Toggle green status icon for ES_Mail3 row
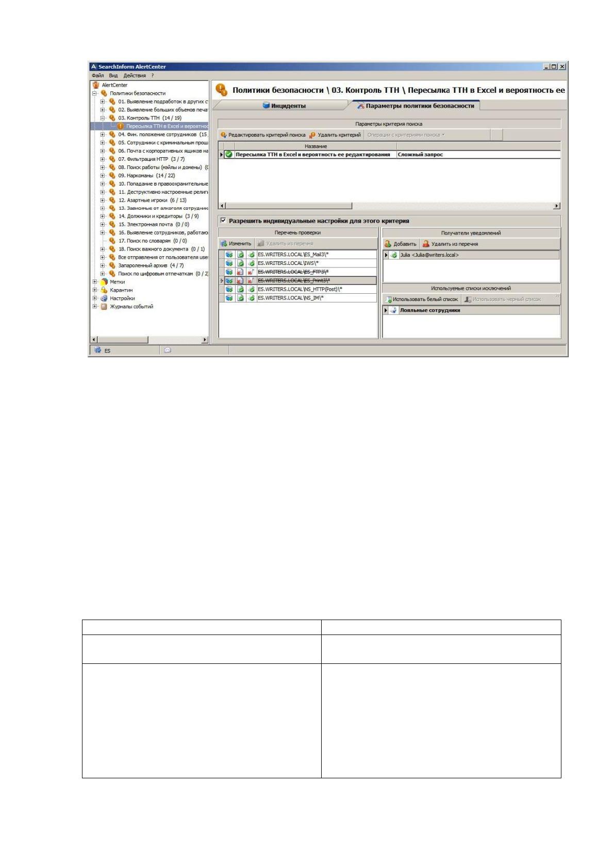This screenshot has height=868, width=614. [x=240, y=255]
